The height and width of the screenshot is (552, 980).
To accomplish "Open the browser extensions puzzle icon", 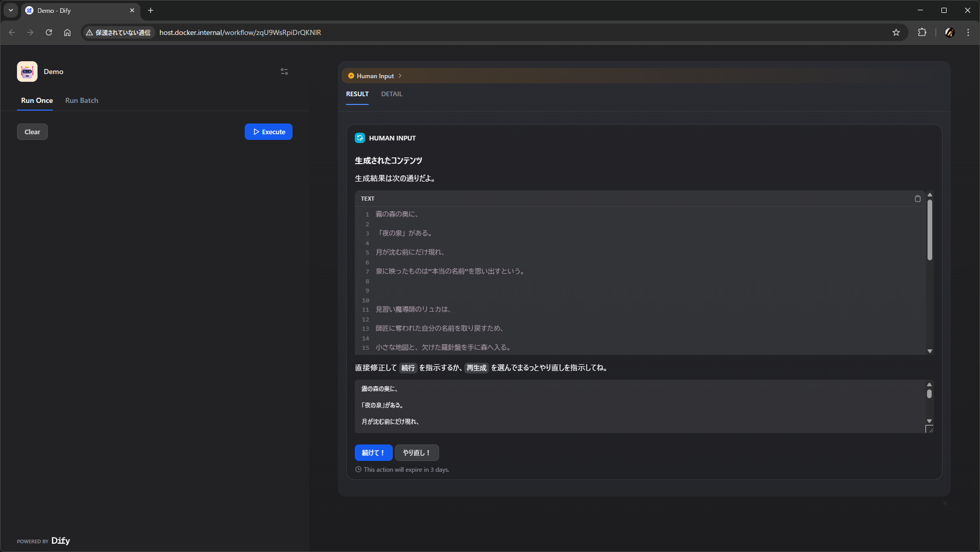I will point(922,32).
